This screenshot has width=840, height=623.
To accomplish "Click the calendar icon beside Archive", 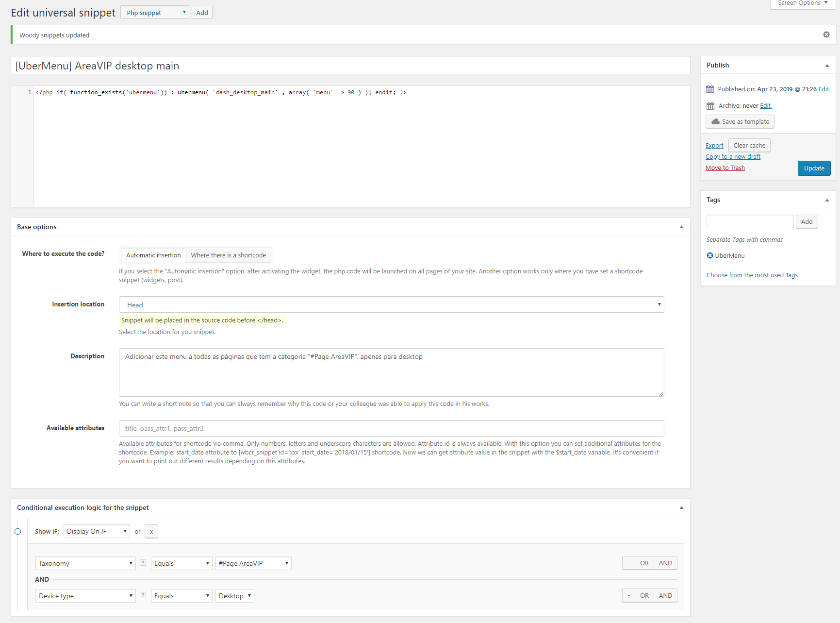I will click(x=710, y=105).
